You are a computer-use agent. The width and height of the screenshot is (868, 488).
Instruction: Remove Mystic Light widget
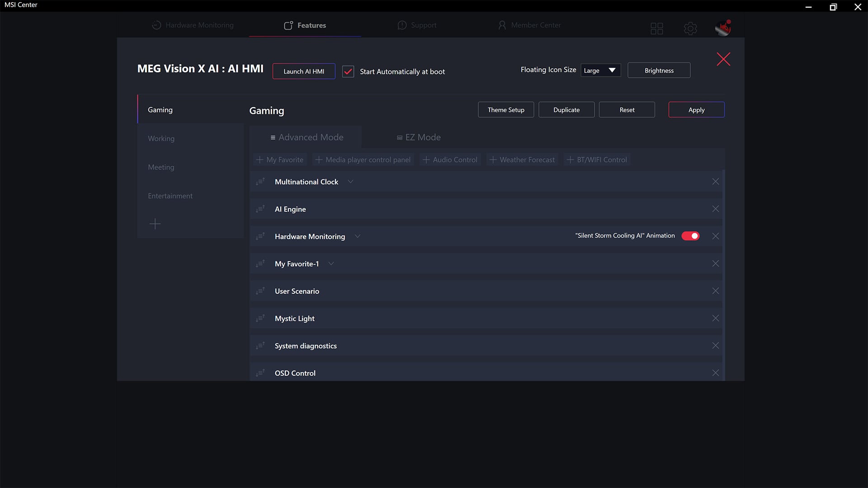tap(715, 318)
